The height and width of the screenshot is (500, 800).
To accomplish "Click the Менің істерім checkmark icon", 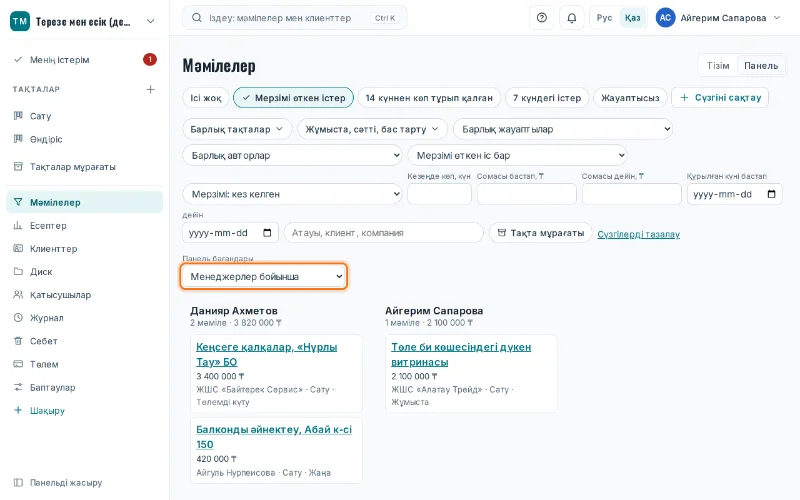I will pyautogui.click(x=18, y=60).
